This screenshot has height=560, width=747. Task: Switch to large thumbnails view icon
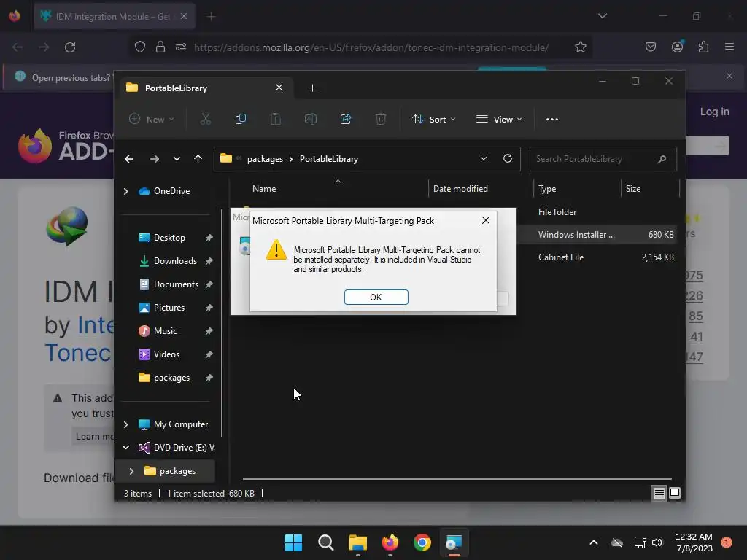[675, 494]
